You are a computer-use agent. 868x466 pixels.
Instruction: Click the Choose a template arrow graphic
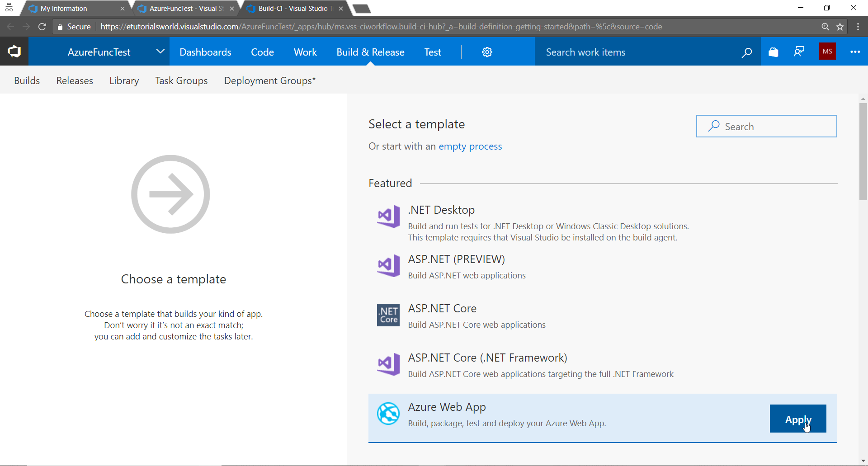point(170,194)
